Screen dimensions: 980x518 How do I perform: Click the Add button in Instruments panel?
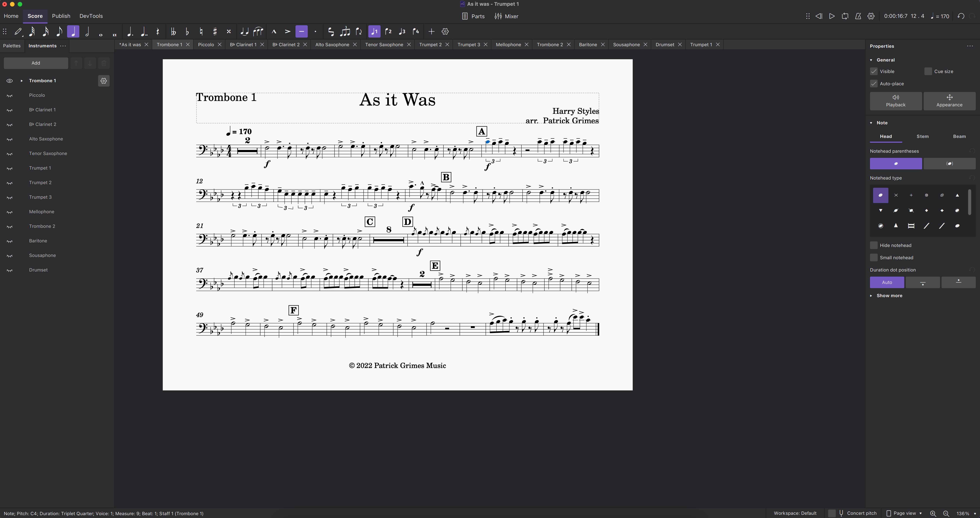[x=35, y=63]
